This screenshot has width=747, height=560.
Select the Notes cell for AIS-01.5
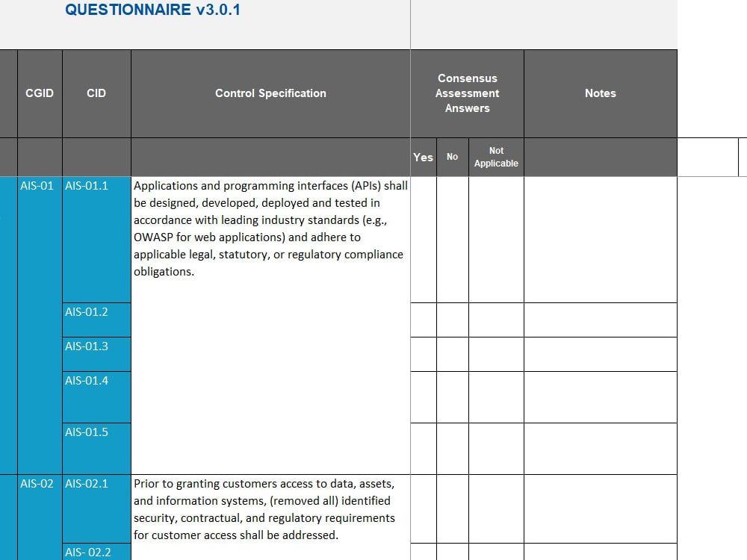point(601,449)
